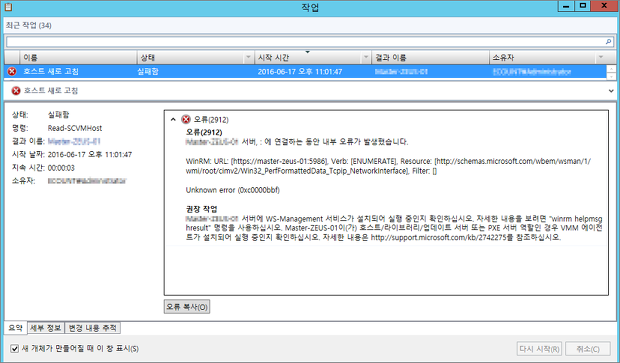Click the 권장 작업 heading

(201, 209)
